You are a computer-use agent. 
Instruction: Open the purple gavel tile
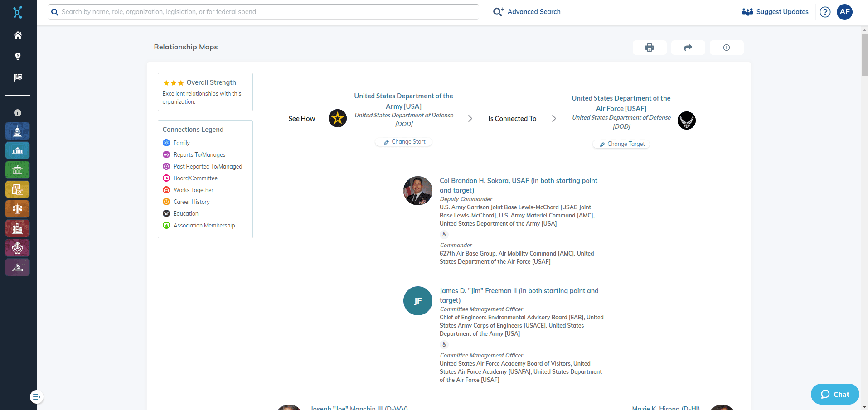pyautogui.click(x=18, y=267)
